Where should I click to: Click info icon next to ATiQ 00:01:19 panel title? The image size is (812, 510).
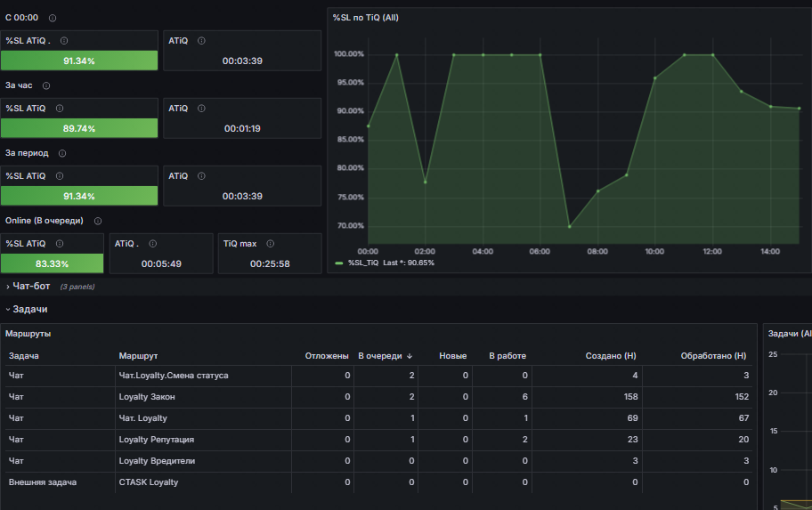(x=201, y=109)
